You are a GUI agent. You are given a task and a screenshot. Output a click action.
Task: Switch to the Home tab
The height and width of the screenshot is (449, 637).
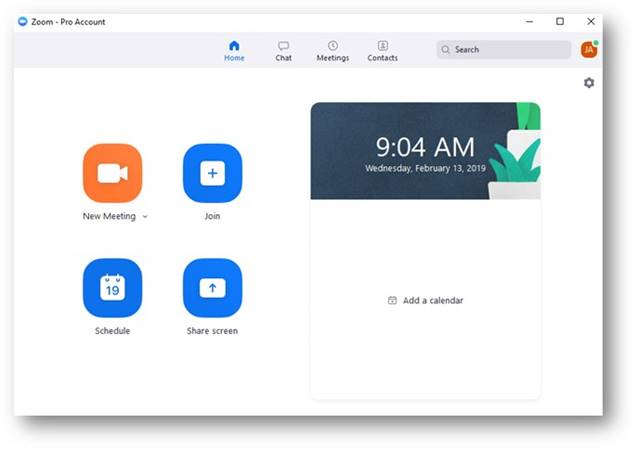click(234, 51)
